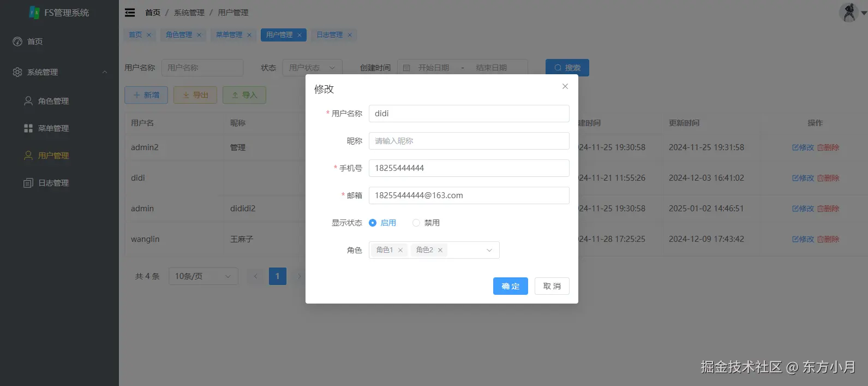Close the 日志管理 tab with its x

(x=350, y=35)
